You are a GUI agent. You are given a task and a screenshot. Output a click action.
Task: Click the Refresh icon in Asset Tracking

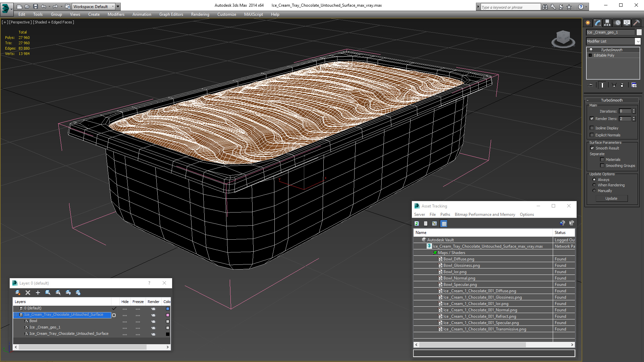(x=417, y=224)
